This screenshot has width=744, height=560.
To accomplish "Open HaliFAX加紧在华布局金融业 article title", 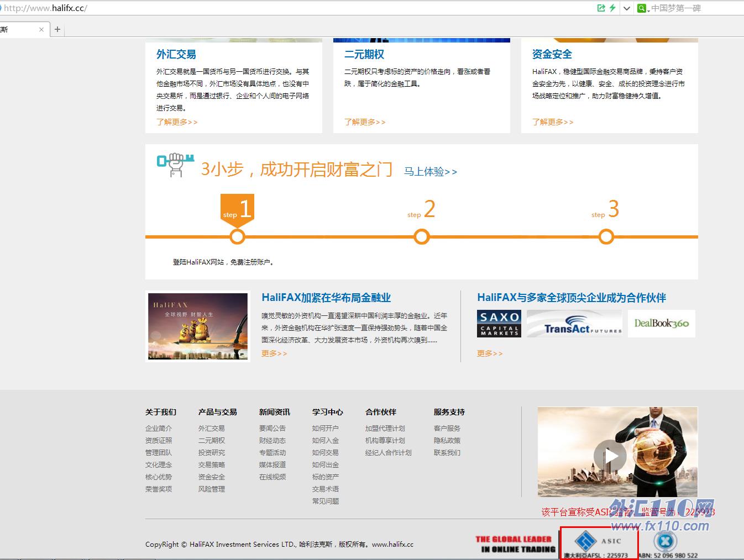I will (326, 298).
